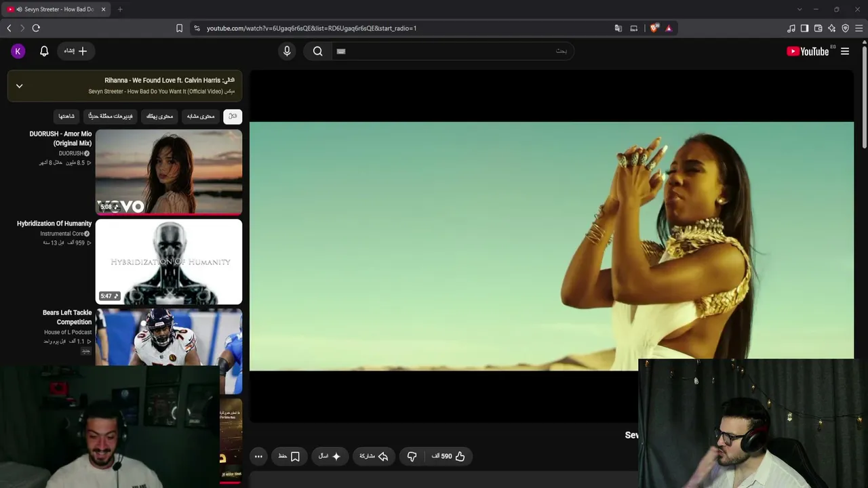This screenshot has height=488, width=868.
Task: Save the video with the حفظ button
Action: coord(290,456)
